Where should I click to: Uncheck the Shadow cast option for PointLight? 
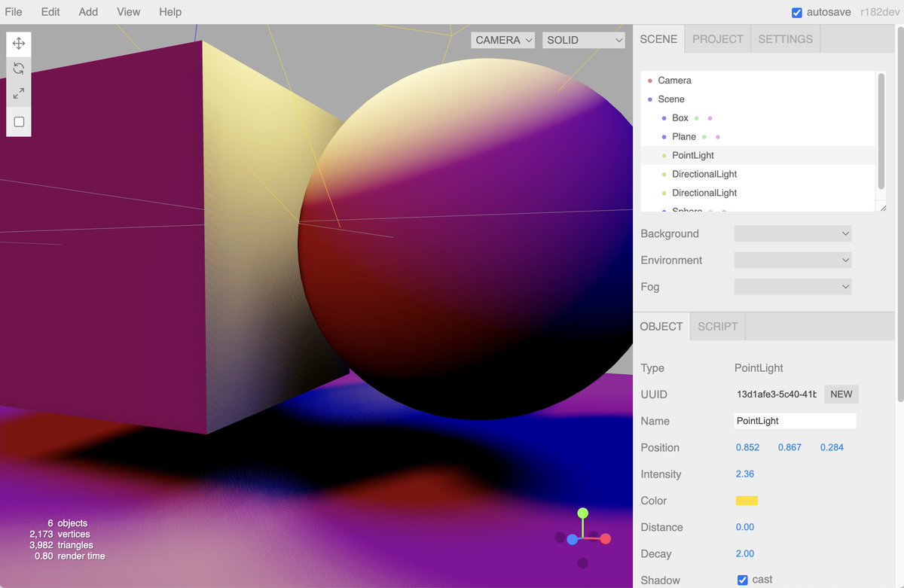tap(742, 579)
